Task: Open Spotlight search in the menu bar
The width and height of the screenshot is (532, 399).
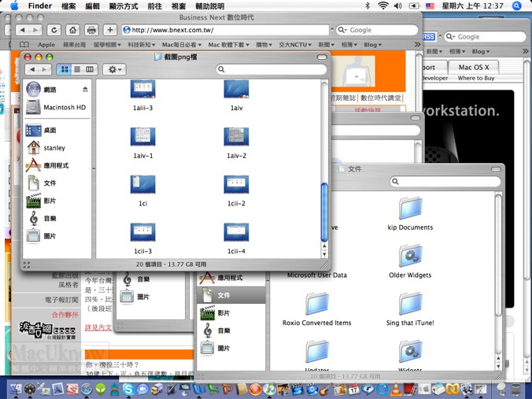Action: point(516,6)
